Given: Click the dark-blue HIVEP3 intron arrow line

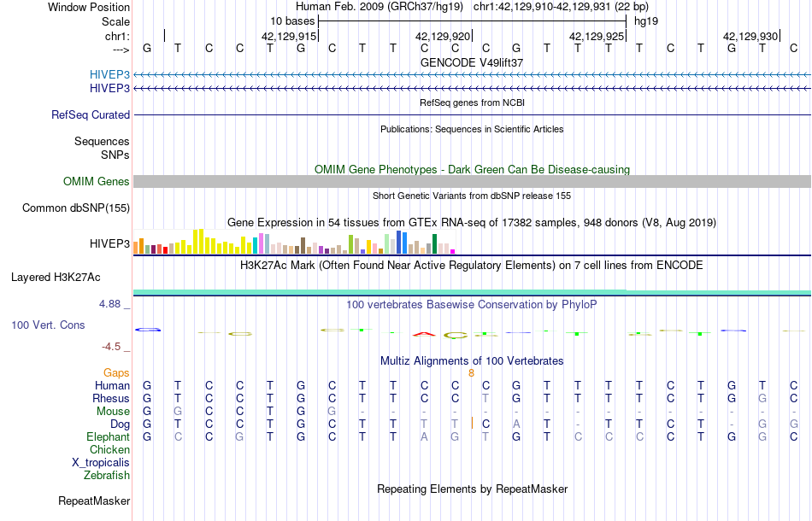Looking at the screenshot, I should tap(472, 89).
